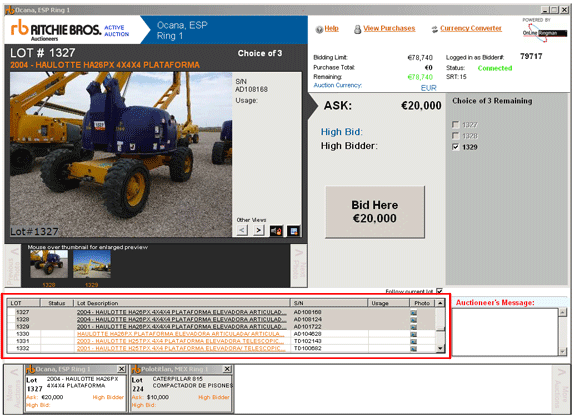The height and width of the screenshot is (418, 575).
Task: Click serial number TD102143 cell
Action: pyautogui.click(x=307, y=341)
